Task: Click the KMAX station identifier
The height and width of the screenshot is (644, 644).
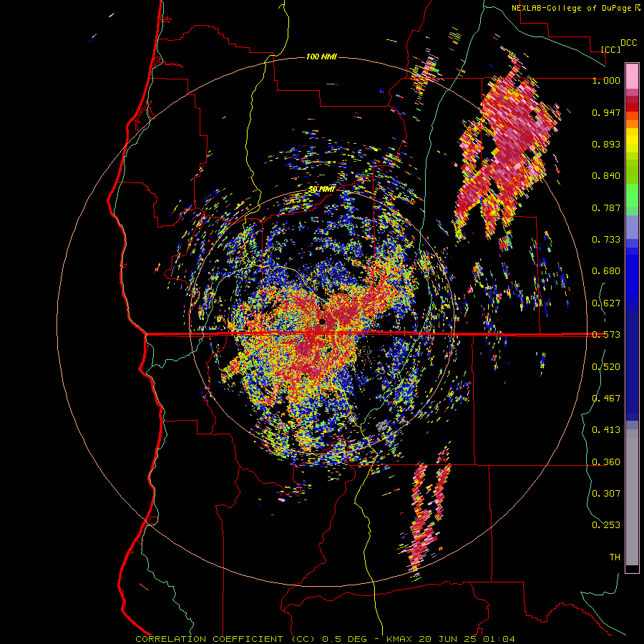Action: tap(399, 639)
